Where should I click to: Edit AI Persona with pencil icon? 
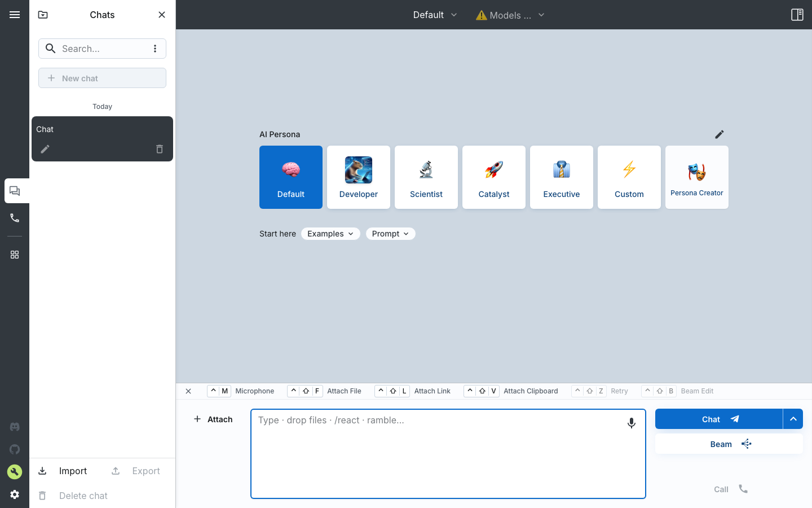click(x=720, y=134)
